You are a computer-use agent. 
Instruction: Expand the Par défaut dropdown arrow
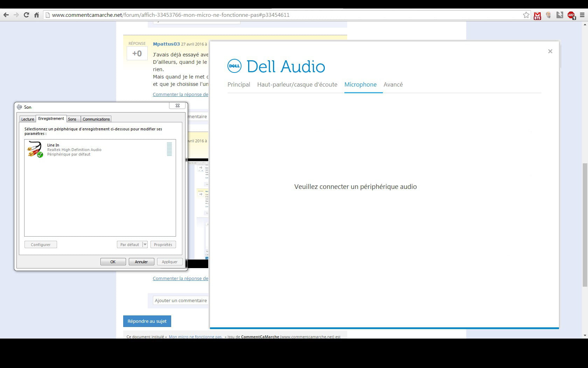[x=145, y=245]
